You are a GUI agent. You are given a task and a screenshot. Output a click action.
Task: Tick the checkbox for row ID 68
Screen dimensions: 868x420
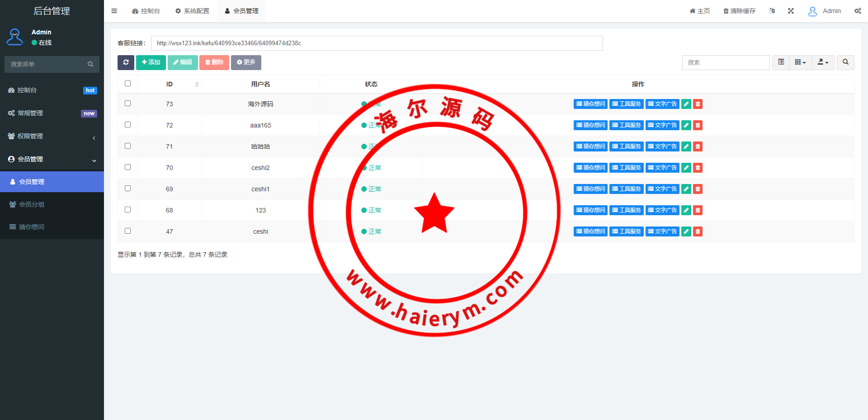point(127,210)
